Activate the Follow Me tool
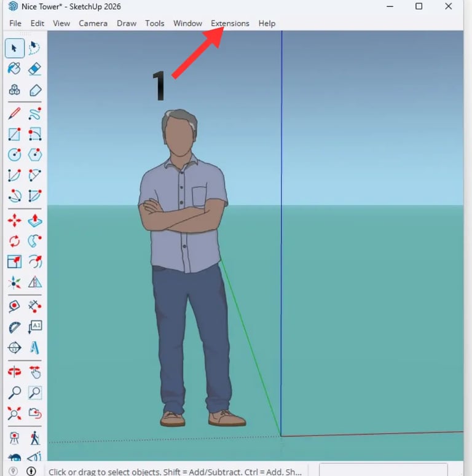This screenshot has width=472, height=476. click(x=34, y=241)
